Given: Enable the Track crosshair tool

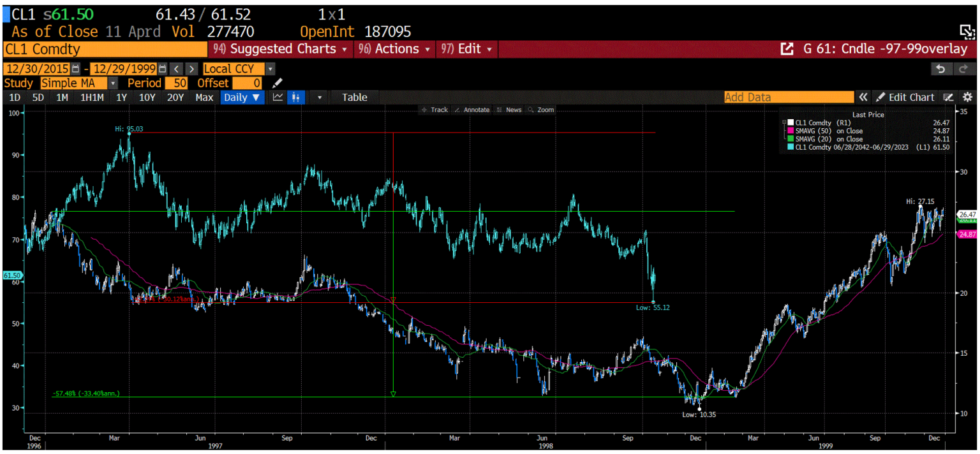Looking at the screenshot, I should click(x=438, y=110).
